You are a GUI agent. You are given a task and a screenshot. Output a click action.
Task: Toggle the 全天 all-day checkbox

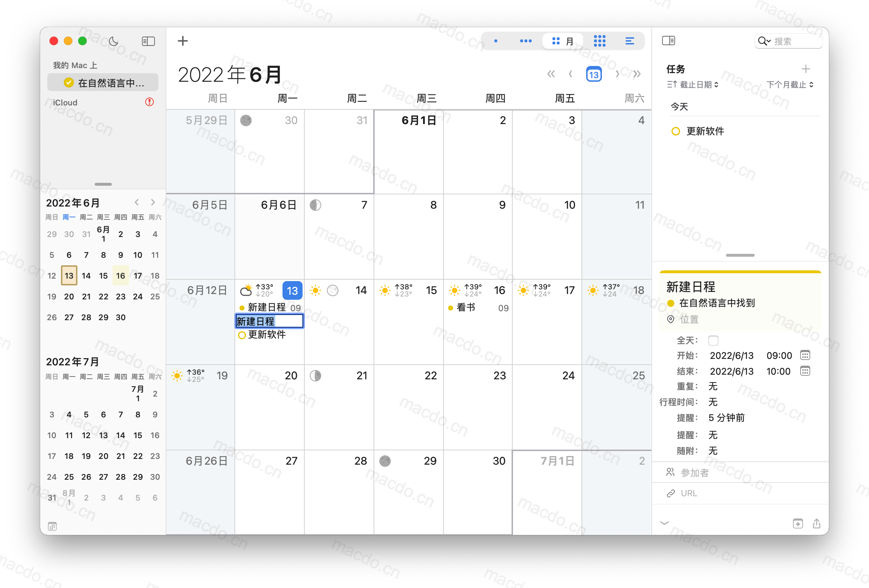713,340
